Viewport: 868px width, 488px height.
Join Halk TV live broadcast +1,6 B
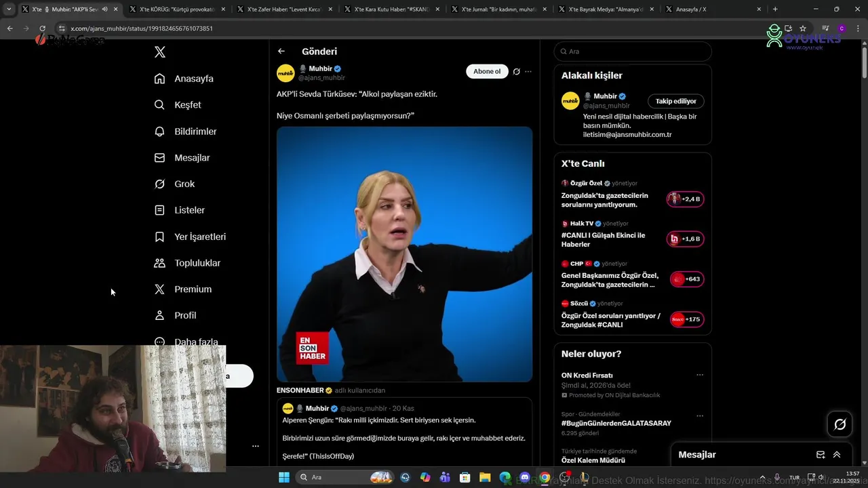tap(686, 239)
